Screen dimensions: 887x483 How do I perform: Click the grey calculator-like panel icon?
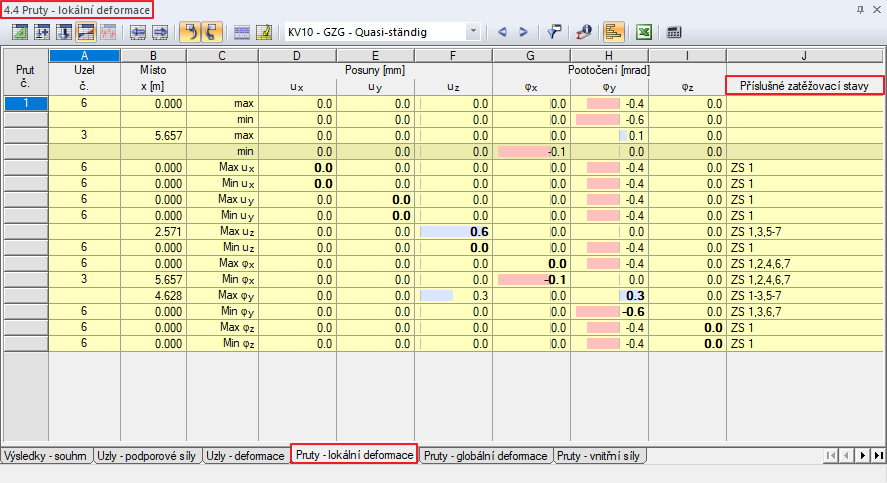click(x=673, y=32)
